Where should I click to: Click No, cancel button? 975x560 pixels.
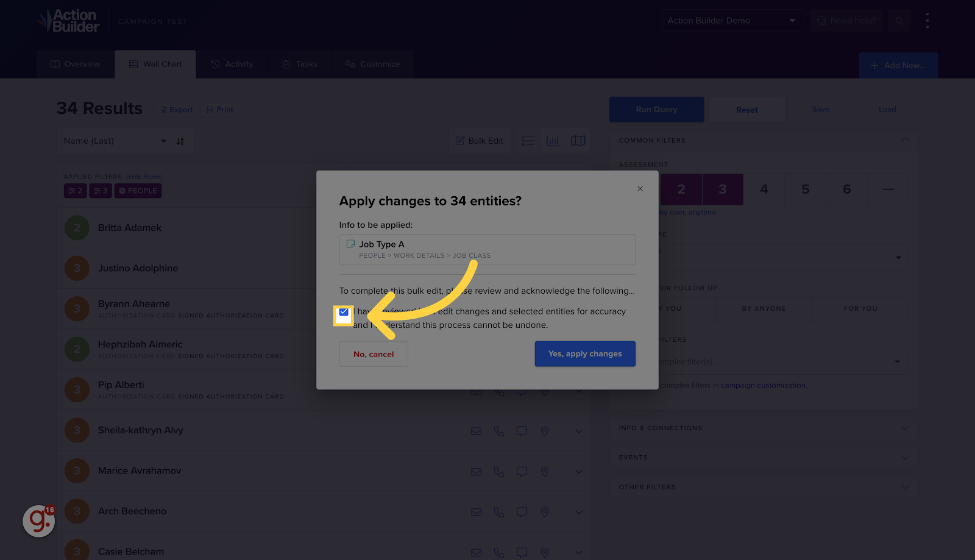[374, 354]
